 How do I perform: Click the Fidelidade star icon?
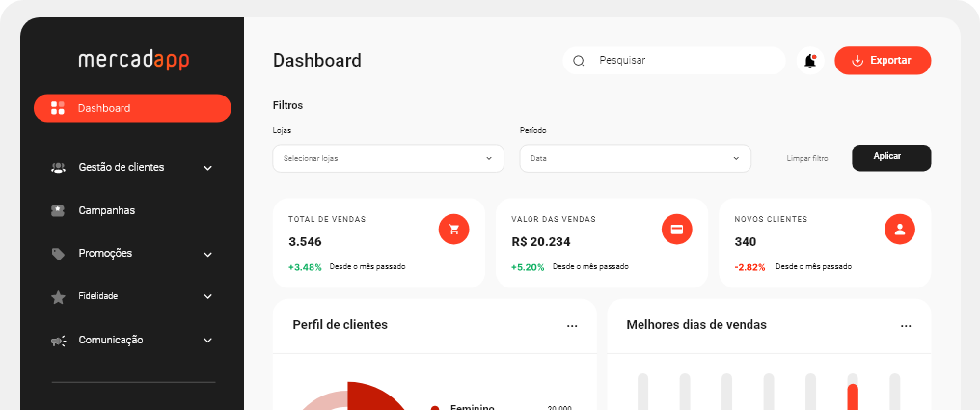pos(58,297)
